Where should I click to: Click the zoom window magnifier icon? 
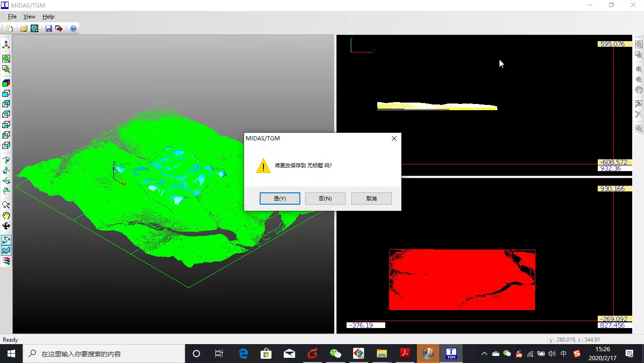point(6,69)
